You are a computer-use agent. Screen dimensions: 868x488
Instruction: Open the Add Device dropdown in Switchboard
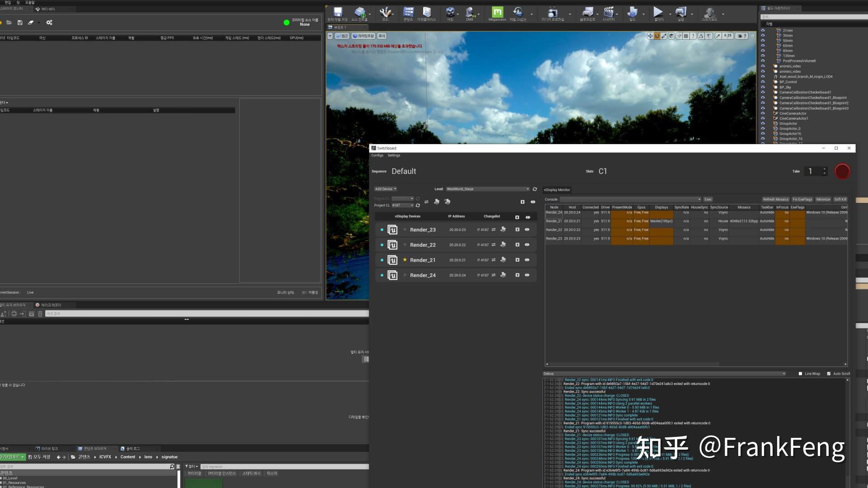[x=385, y=189]
